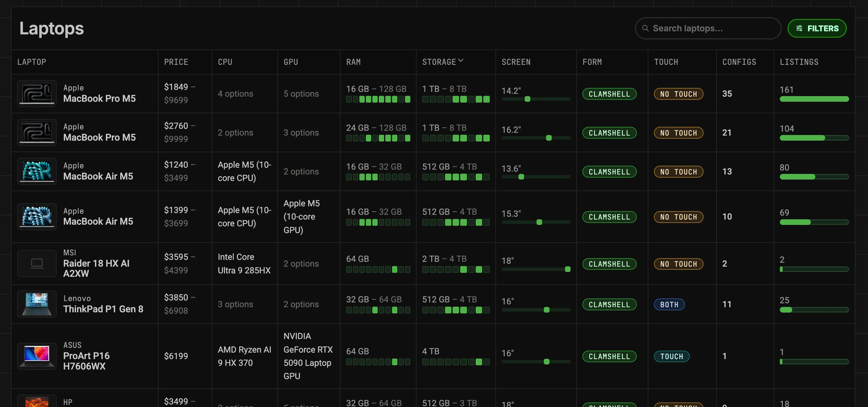Image resolution: width=868 pixels, height=407 pixels.
Task: Click the magnifier icon in the search box
Action: click(645, 28)
